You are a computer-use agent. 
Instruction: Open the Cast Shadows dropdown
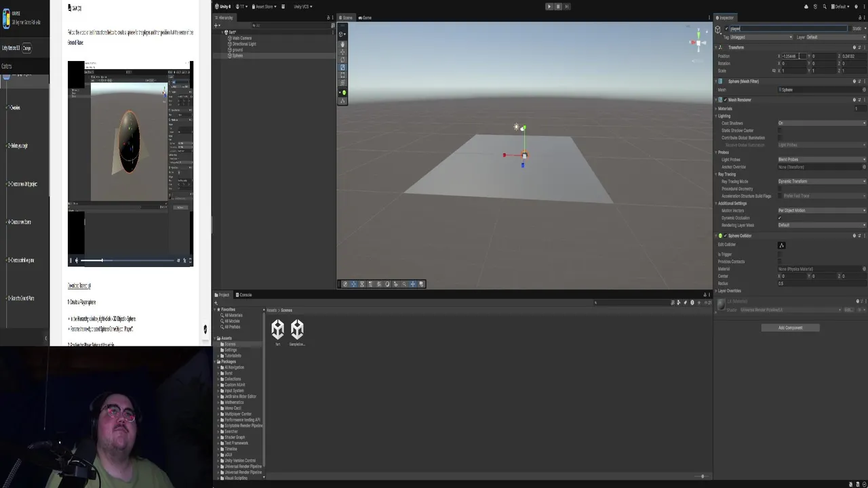click(x=822, y=123)
